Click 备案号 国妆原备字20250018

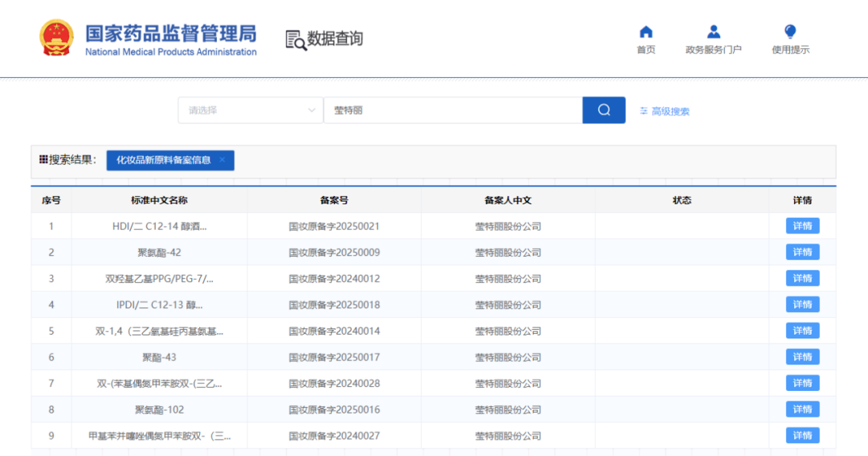point(334,305)
